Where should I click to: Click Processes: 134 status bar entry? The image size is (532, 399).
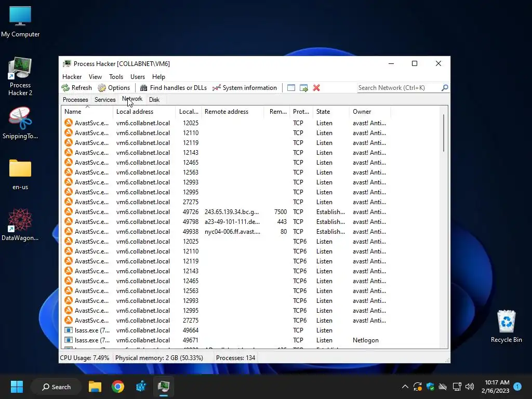[x=235, y=357]
